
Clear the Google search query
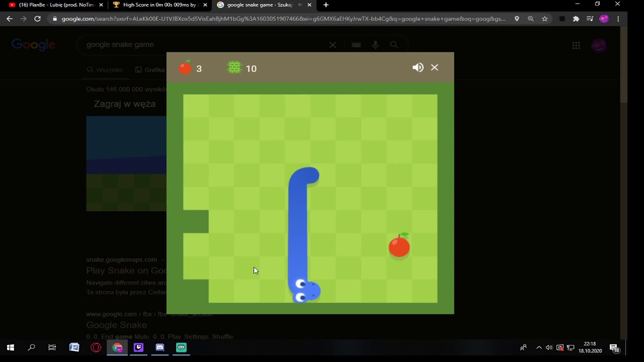coord(333,45)
